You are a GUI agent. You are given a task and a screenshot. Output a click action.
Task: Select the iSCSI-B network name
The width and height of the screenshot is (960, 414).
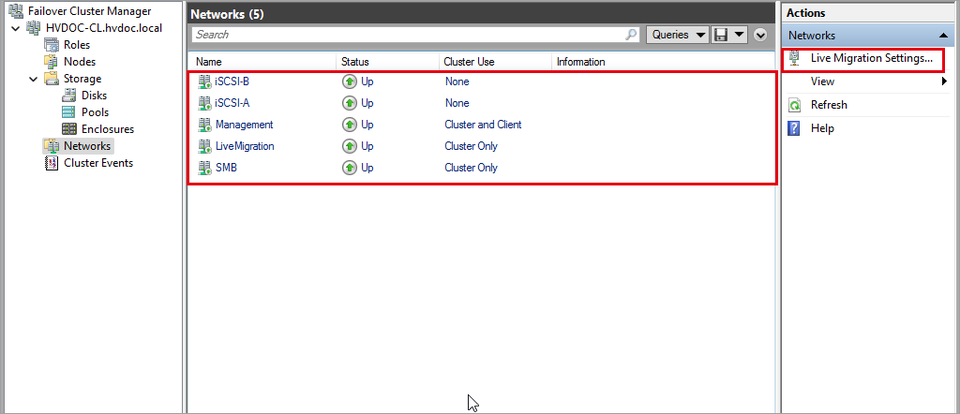click(232, 81)
